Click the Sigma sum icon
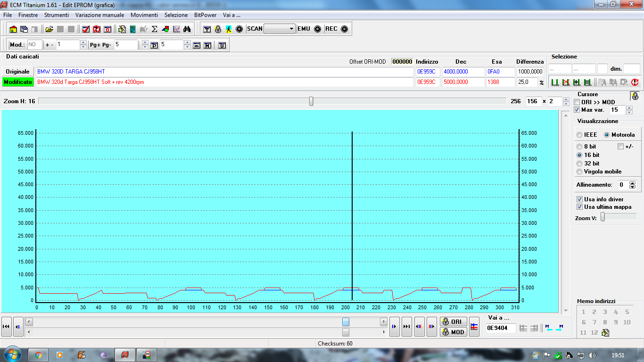 [x=154, y=29]
